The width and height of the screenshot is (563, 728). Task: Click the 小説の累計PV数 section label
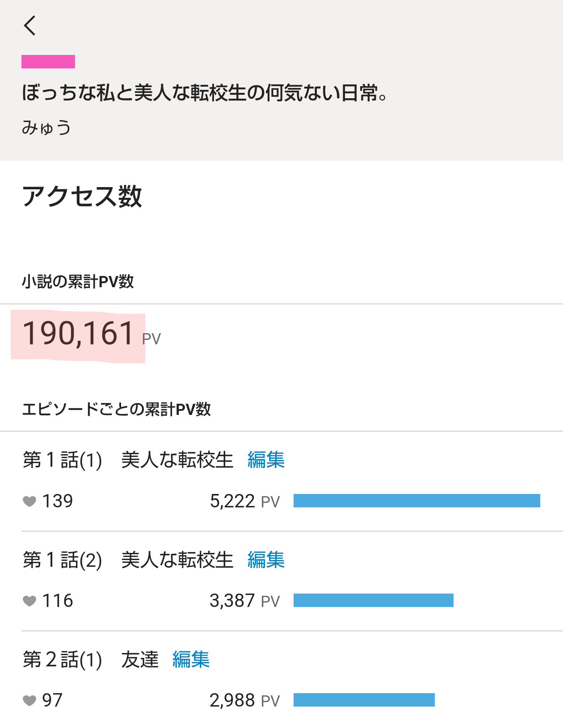[x=78, y=282]
